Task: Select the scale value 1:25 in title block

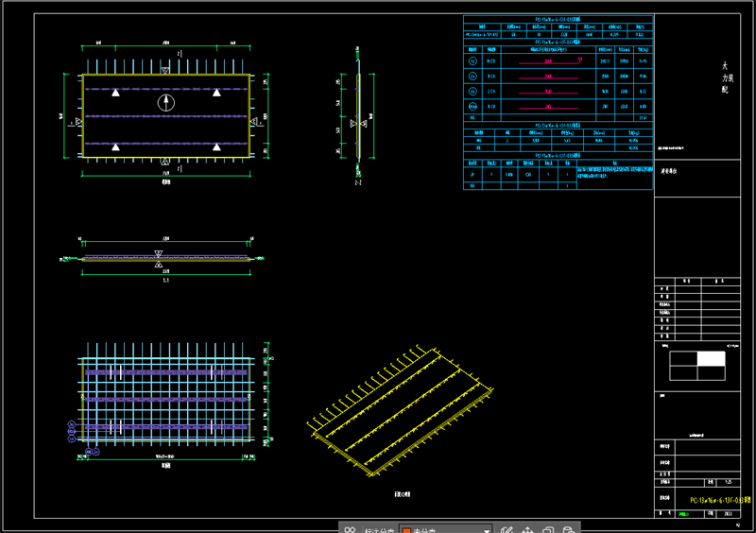Action: 728,482
